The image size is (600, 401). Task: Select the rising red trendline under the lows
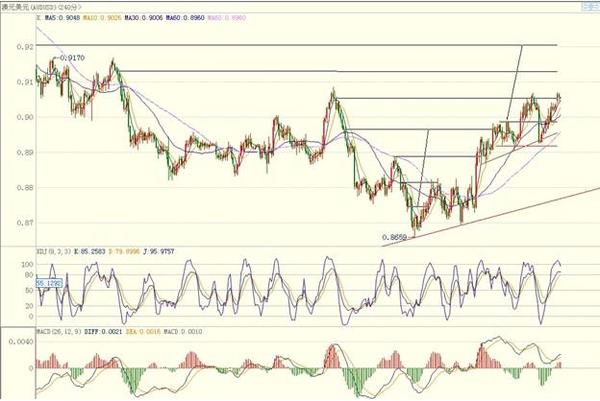pos(500,207)
